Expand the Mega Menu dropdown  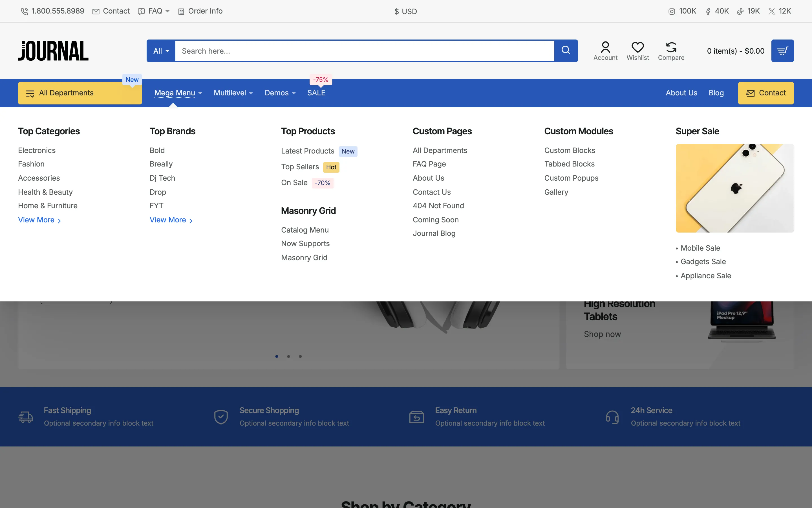[178, 93]
